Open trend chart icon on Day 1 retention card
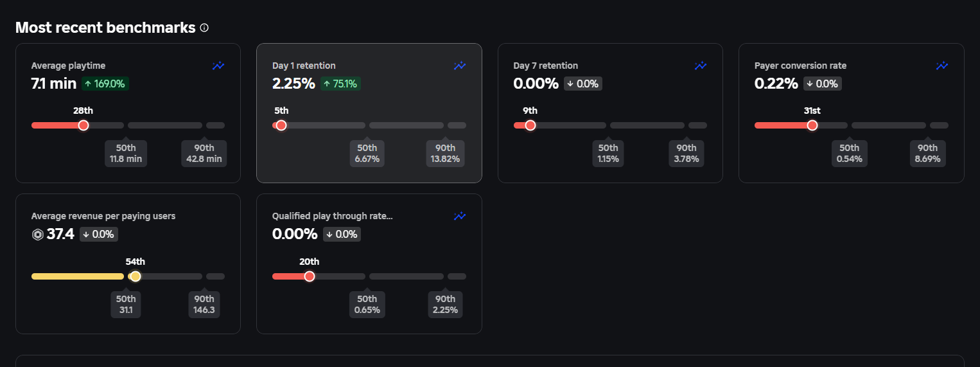 (459, 66)
